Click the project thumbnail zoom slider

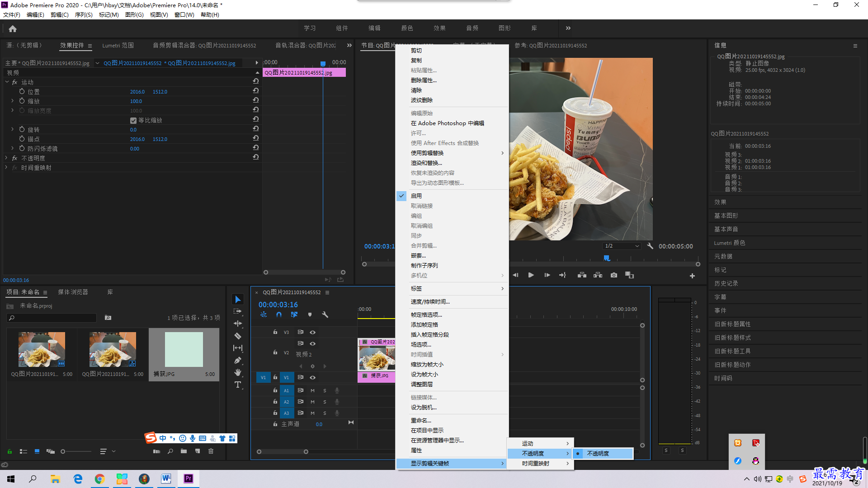(77, 451)
